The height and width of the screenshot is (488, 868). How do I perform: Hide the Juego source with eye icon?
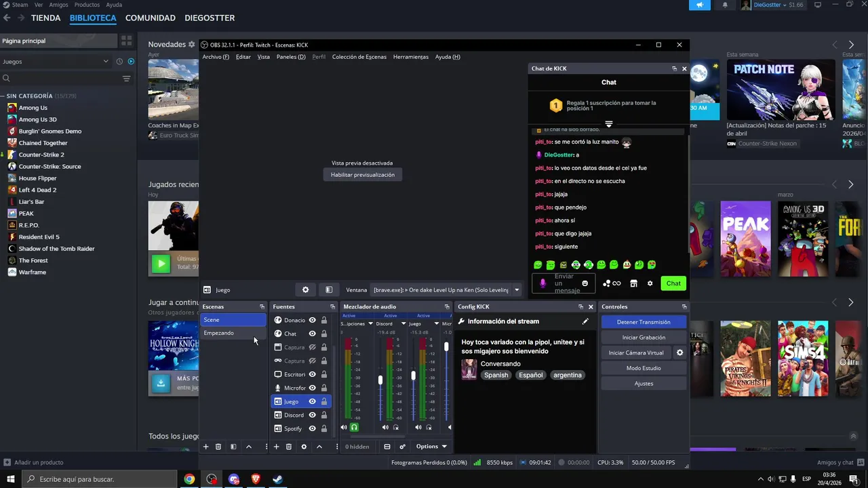313,401
